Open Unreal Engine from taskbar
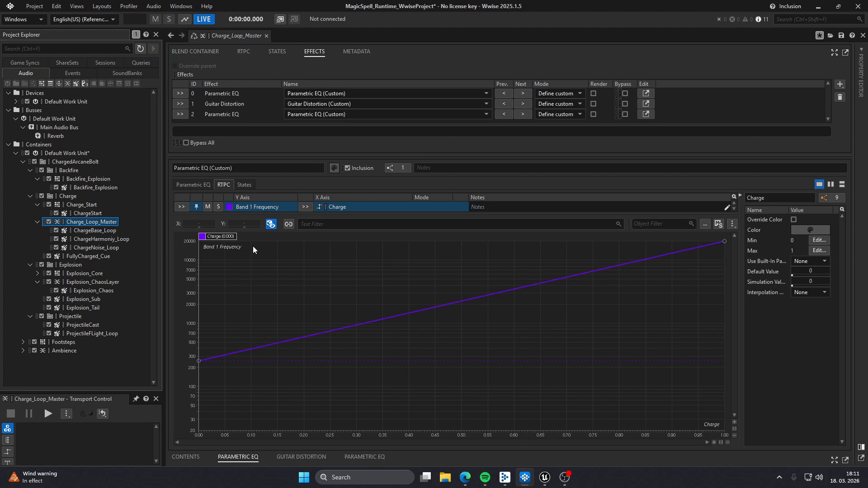Viewport: 868px width, 488px height. point(545,477)
